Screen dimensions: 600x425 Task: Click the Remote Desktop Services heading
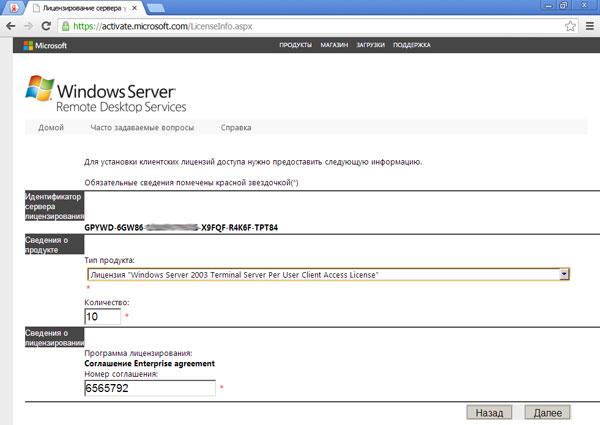click(x=121, y=107)
